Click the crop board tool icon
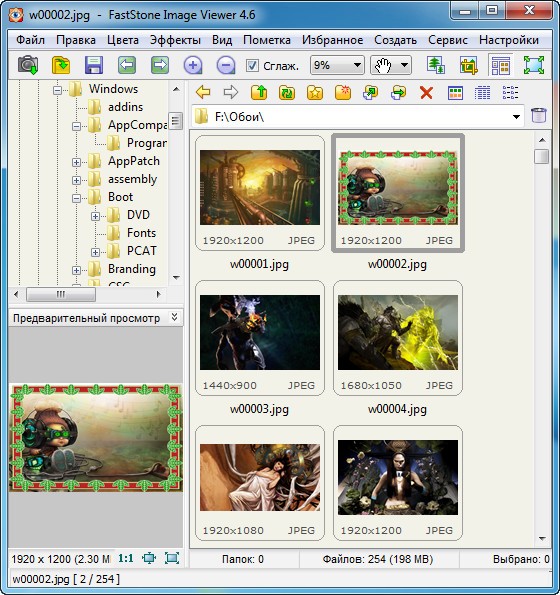Image resolution: width=560 pixels, height=595 pixels. click(469, 65)
